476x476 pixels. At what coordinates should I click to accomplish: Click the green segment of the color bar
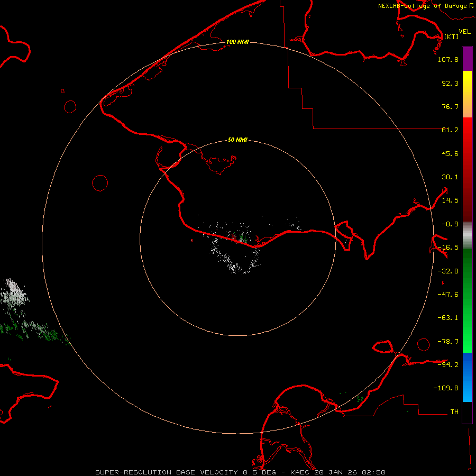tap(467, 300)
